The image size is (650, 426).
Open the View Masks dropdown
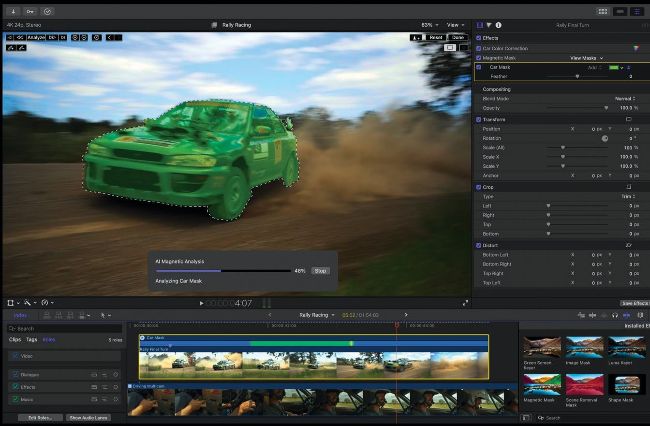(x=590, y=58)
